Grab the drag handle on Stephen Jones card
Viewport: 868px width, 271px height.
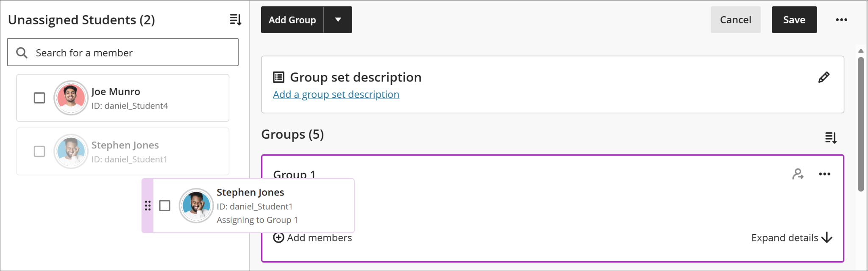tap(147, 206)
